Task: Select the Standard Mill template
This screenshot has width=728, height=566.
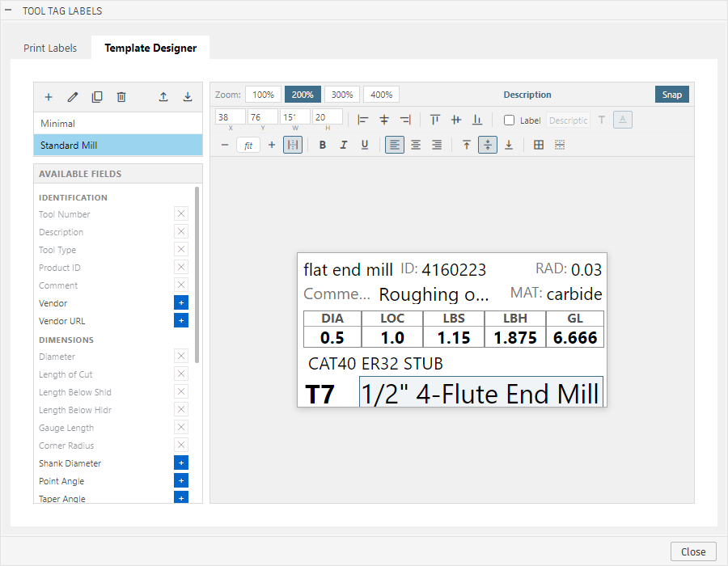Action: (118, 146)
